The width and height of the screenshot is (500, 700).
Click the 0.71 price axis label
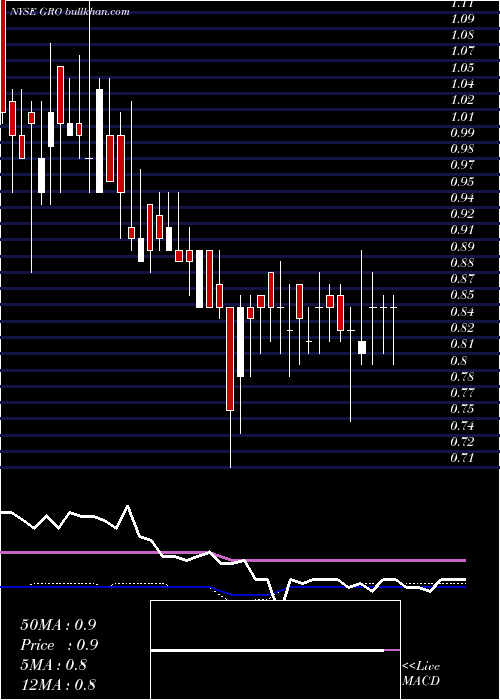462,458
